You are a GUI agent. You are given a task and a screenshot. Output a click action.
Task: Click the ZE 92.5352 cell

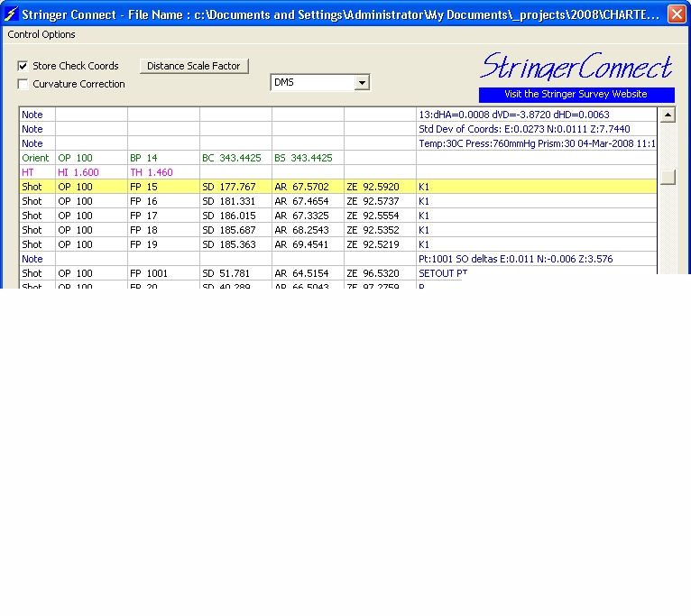point(380,231)
